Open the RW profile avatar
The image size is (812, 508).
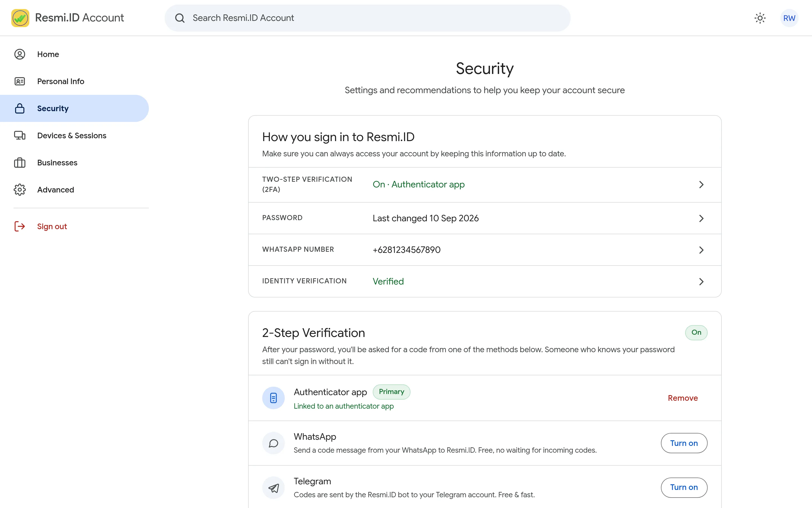789,18
